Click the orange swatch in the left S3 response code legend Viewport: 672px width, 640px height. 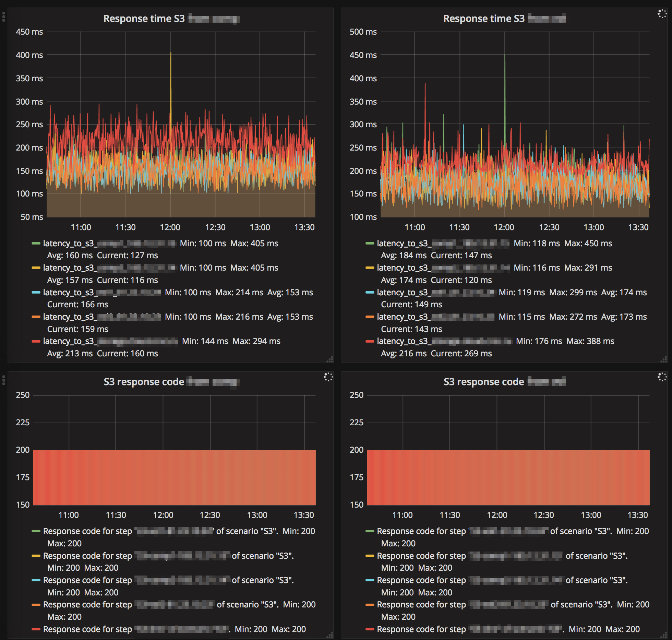[36, 605]
